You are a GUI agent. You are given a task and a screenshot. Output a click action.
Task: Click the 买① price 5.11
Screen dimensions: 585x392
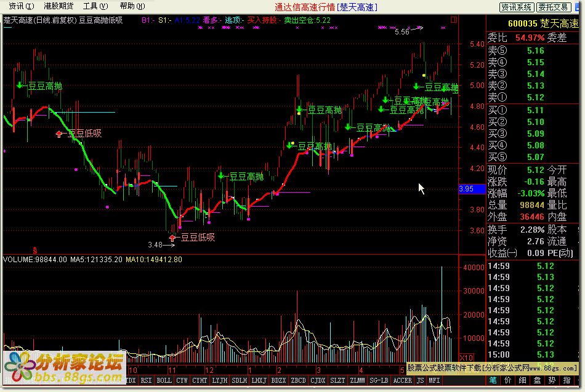point(535,110)
